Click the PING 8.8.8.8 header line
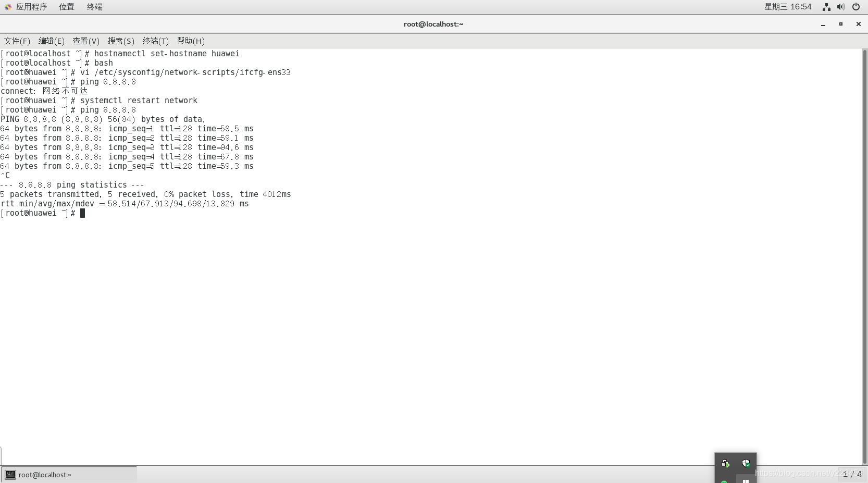This screenshot has width=868, height=483. pos(103,119)
